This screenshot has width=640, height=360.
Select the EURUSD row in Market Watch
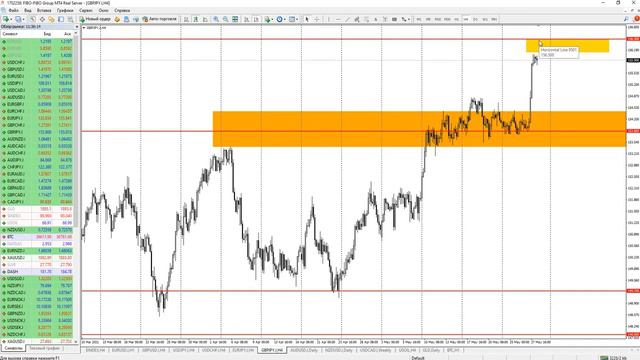pyautogui.click(x=37, y=76)
